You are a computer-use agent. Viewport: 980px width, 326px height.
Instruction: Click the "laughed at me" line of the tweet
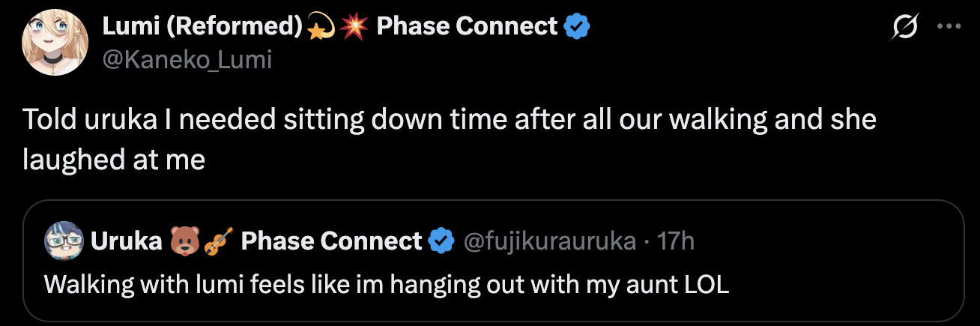(x=114, y=160)
